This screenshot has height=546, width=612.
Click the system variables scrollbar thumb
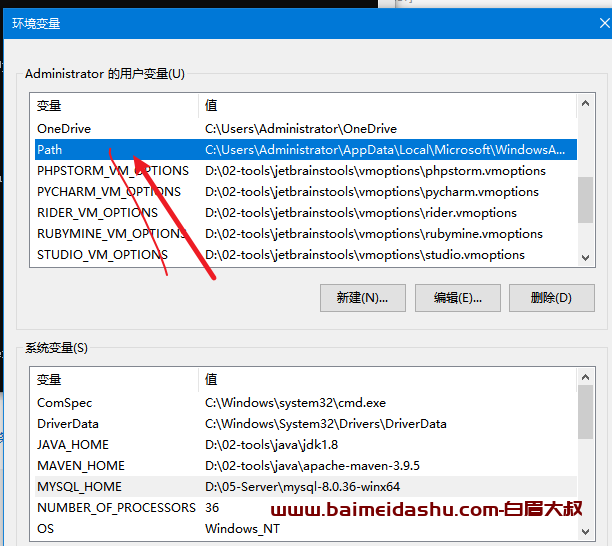[x=585, y=412]
